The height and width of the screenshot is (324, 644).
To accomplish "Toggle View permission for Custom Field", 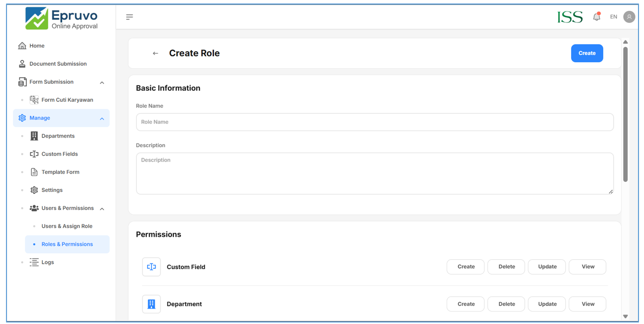I will pos(588,267).
